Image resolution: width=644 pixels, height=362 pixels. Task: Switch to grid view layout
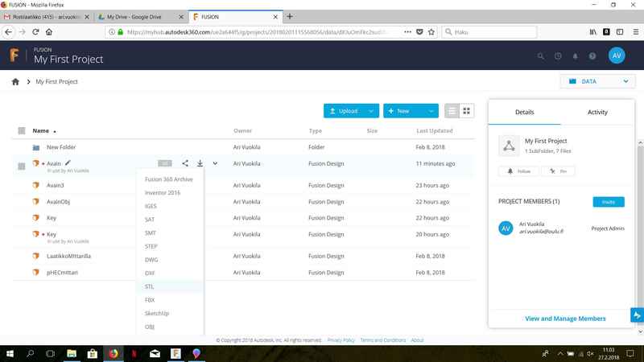(467, 111)
